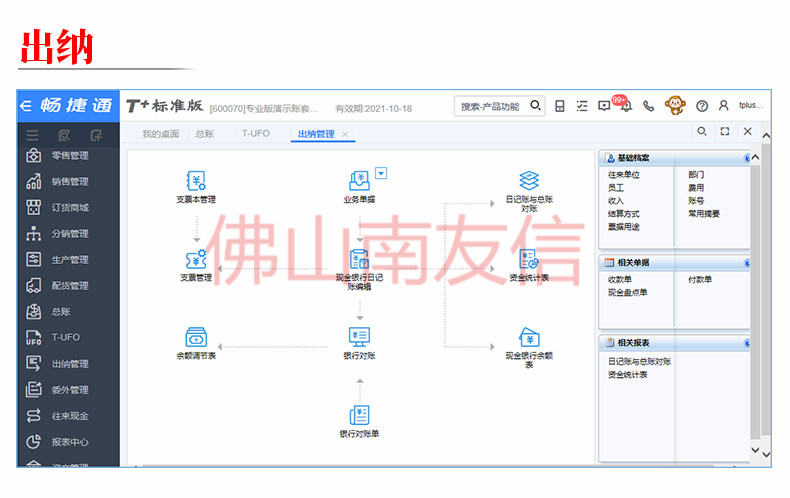Open the 现金银行余额表 workflow icon

[529, 337]
